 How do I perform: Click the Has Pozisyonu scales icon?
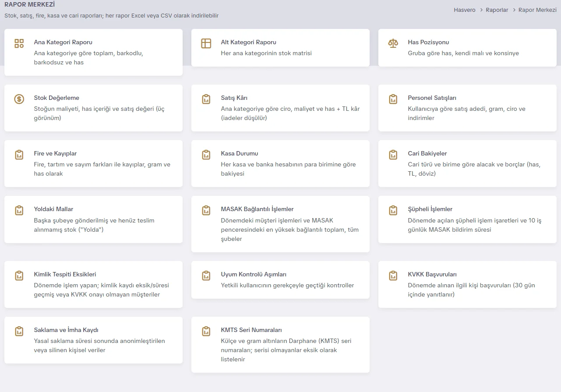pyautogui.click(x=393, y=43)
